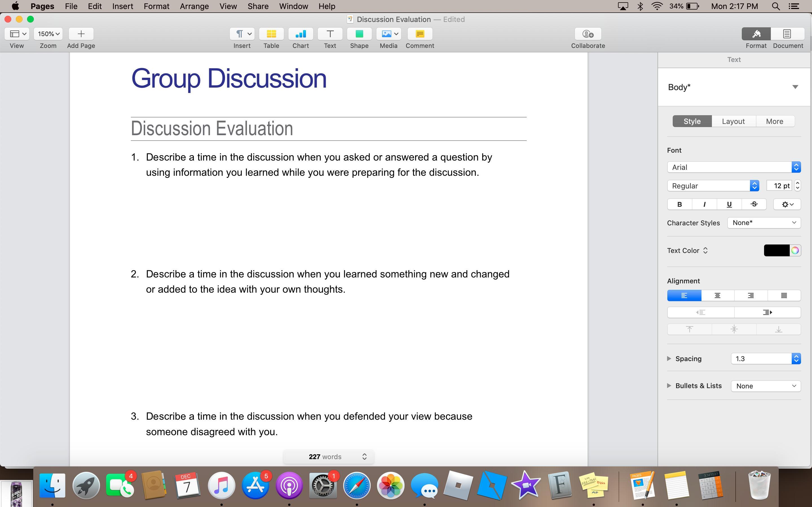Expand the Spacing disclosure triangle
The image size is (812, 507).
[x=669, y=359]
